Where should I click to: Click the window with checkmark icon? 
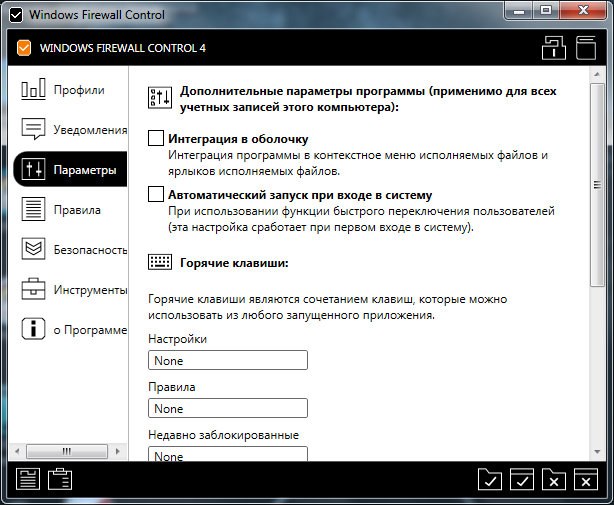coord(522,479)
